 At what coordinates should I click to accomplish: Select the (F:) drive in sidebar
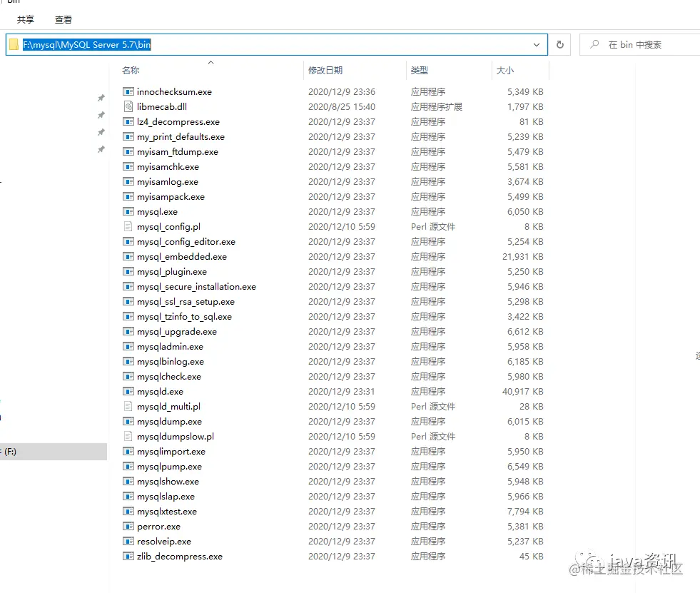pyautogui.click(x=53, y=452)
